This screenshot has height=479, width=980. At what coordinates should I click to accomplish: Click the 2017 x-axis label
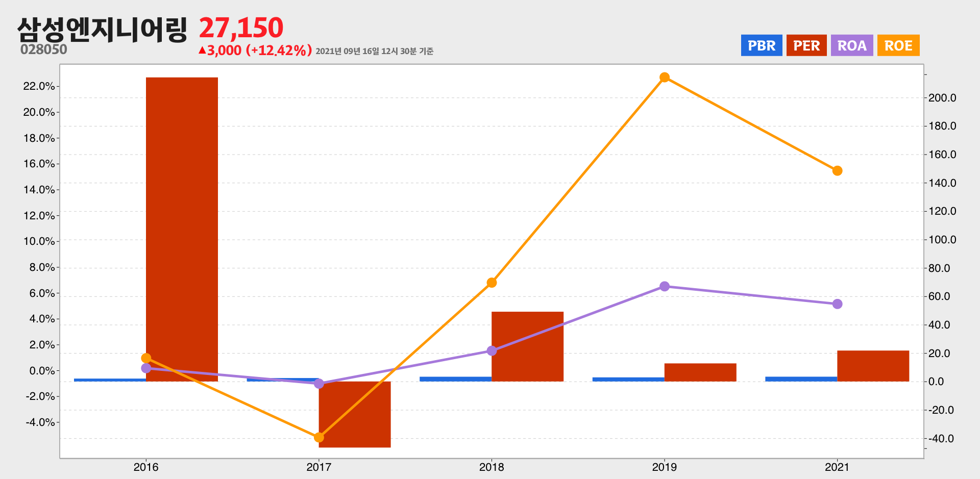click(x=319, y=467)
